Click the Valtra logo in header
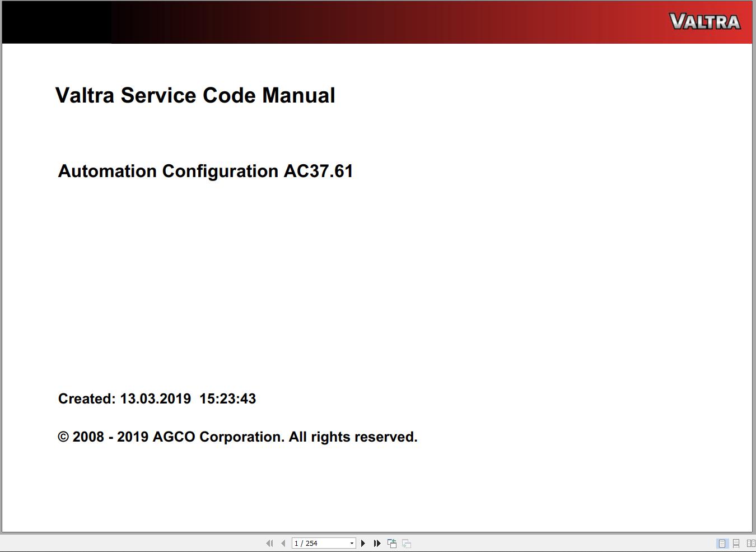756x552 pixels. coord(705,22)
